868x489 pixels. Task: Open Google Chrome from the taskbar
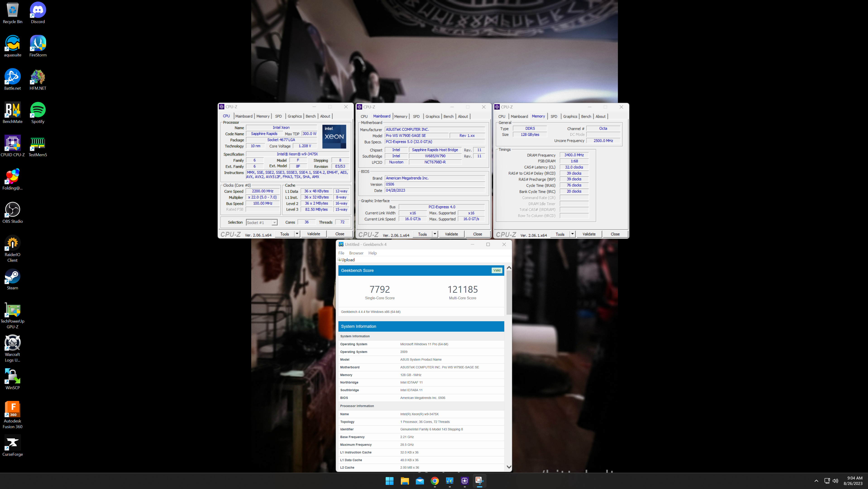click(435, 481)
